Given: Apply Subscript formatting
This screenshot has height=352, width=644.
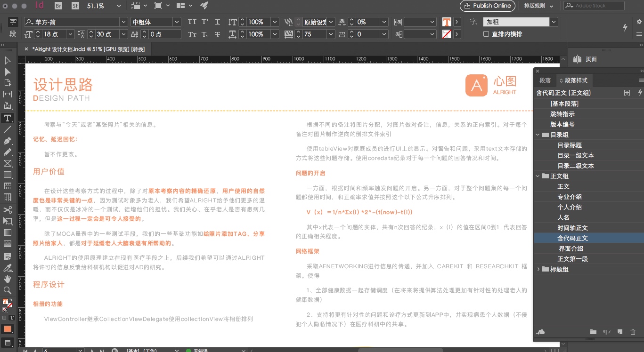Looking at the screenshot, I should click(x=205, y=34).
